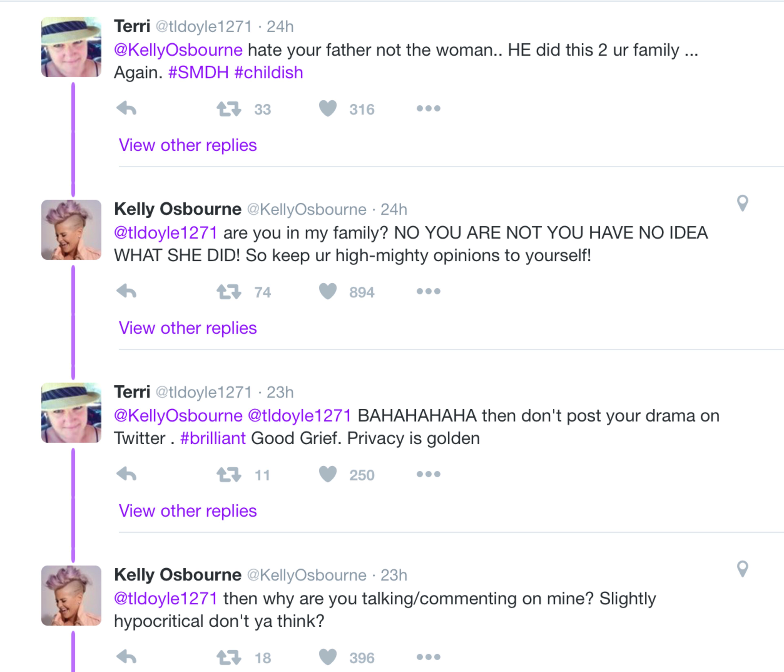Reply to Terri's BAHAHAHAHA tweet
This screenshot has width=784, height=672.
click(x=126, y=475)
